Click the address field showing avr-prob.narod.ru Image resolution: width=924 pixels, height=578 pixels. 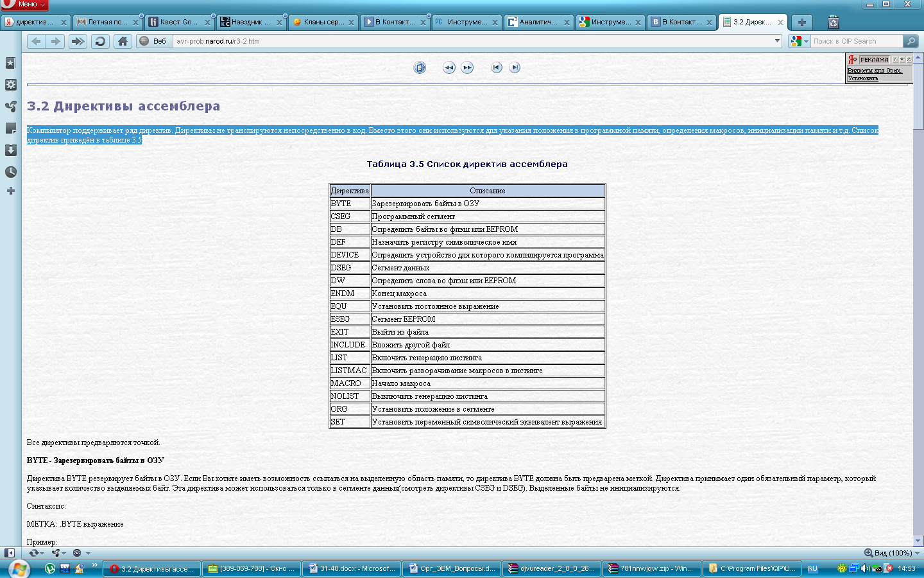pos(472,41)
